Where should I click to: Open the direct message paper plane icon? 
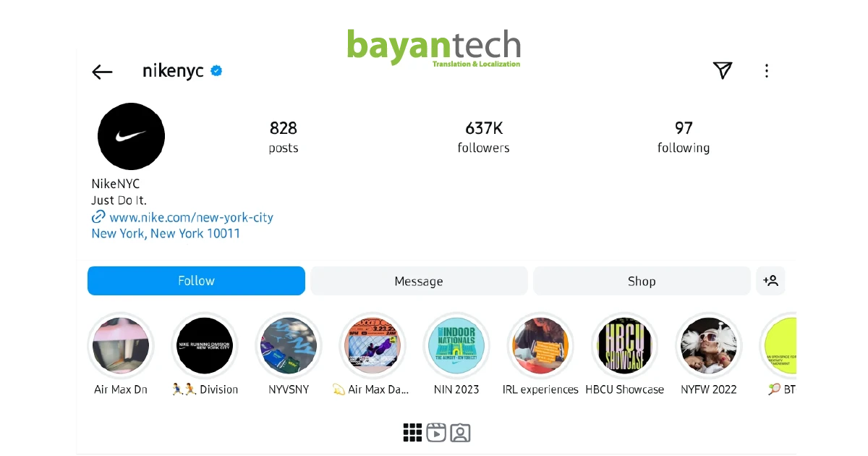(723, 70)
